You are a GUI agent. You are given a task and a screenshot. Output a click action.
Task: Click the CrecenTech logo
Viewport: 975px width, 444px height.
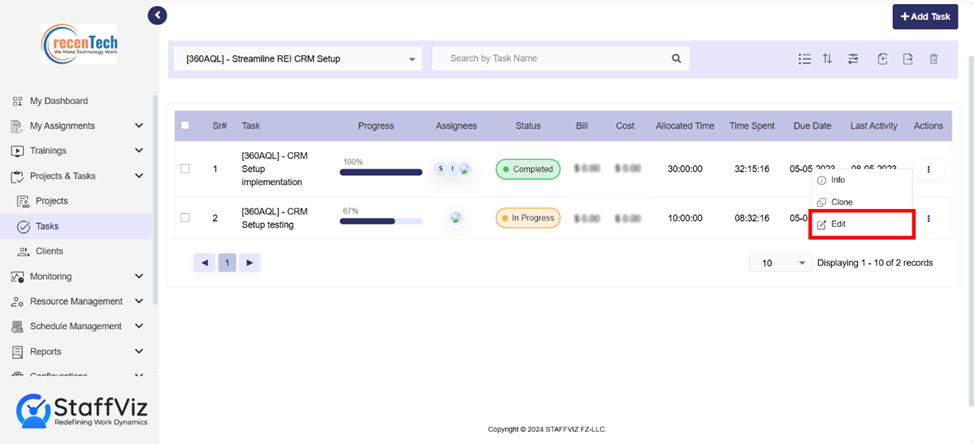79,44
